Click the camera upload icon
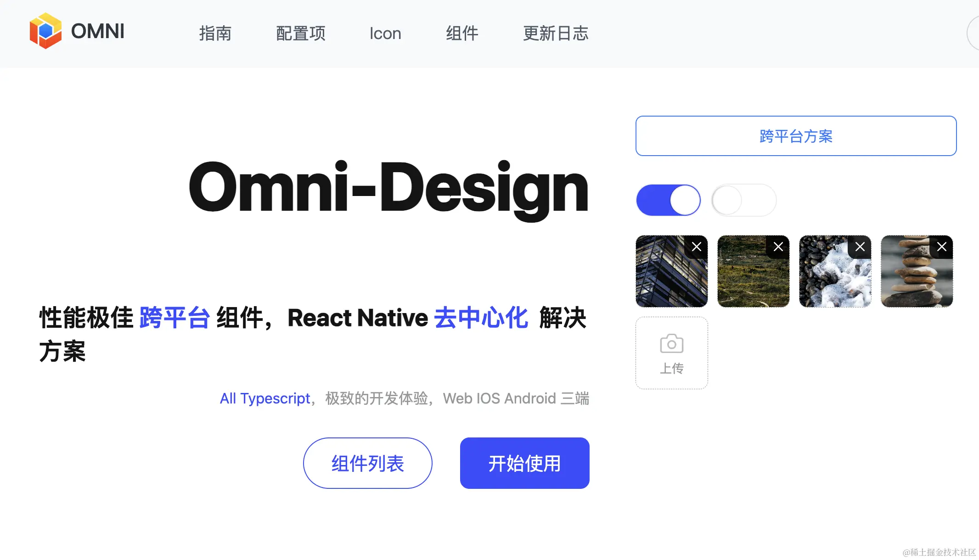This screenshot has height=560, width=979. click(x=671, y=344)
